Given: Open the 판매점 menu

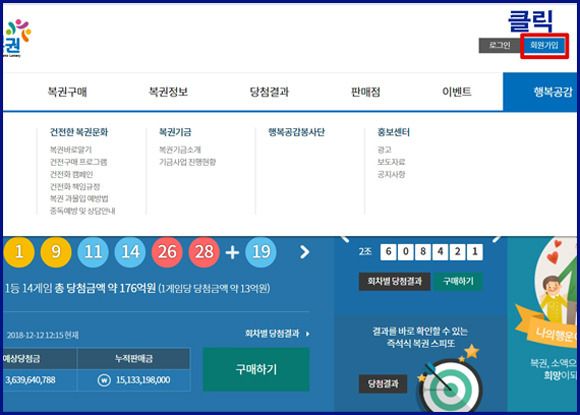Looking at the screenshot, I should point(365,92).
